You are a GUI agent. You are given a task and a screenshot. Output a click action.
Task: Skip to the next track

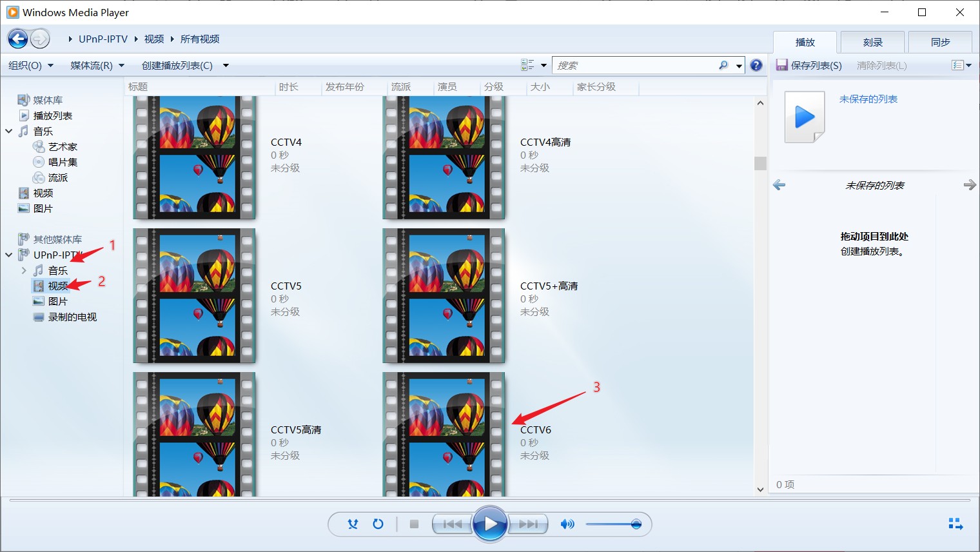tap(528, 524)
